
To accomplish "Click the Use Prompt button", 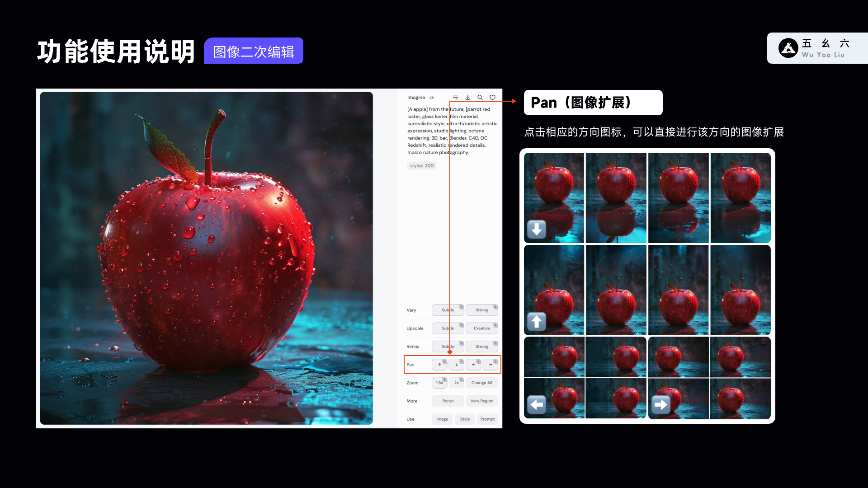I will (x=487, y=419).
